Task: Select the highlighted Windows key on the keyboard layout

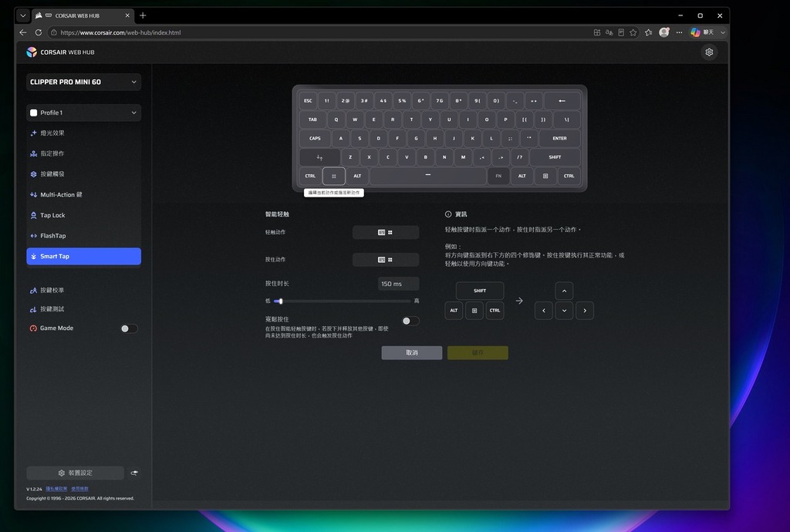Action: [x=333, y=176]
